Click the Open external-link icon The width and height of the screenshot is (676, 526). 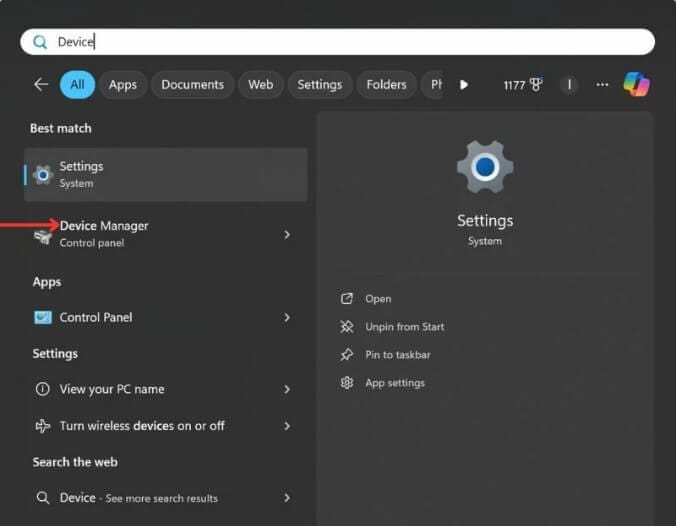(x=347, y=298)
